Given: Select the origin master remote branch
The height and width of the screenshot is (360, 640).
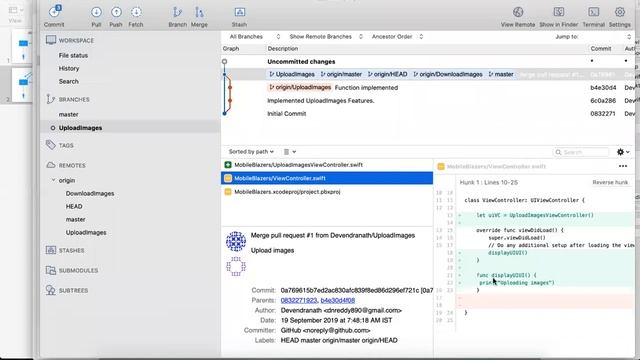Looking at the screenshot, I should 76,220.
